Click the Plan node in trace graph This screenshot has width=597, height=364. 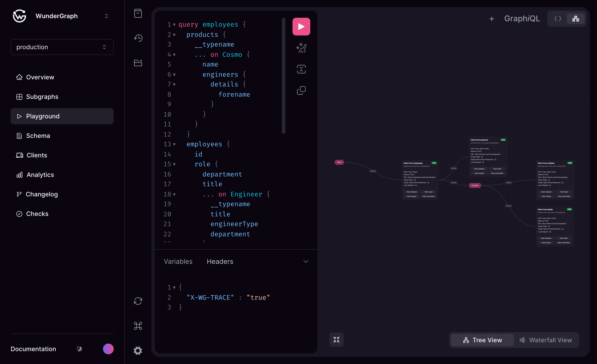(339, 162)
